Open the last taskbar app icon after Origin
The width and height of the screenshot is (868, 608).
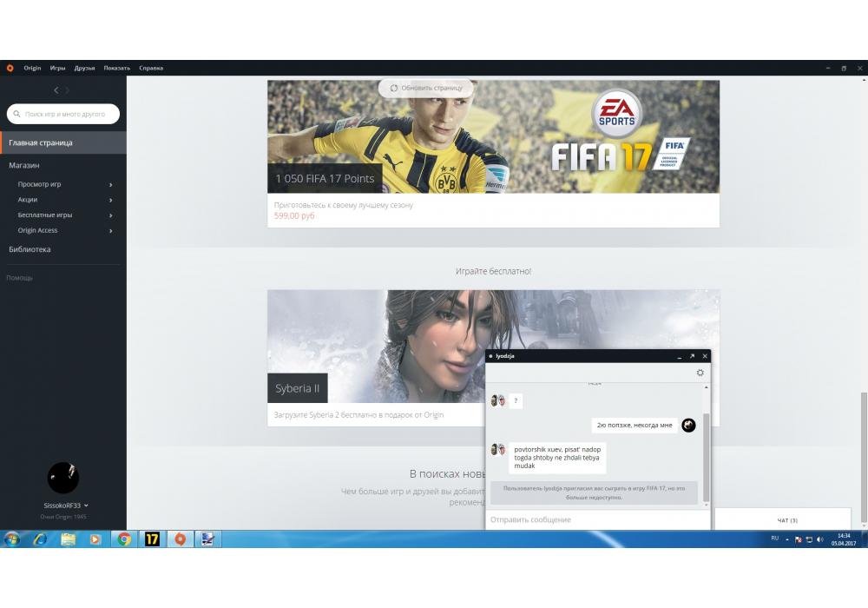click(207, 539)
